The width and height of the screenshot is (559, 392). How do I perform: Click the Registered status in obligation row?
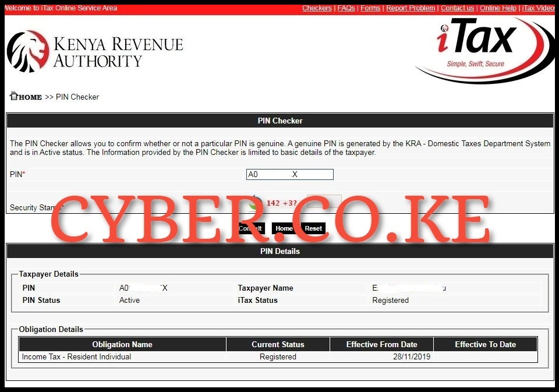278,356
